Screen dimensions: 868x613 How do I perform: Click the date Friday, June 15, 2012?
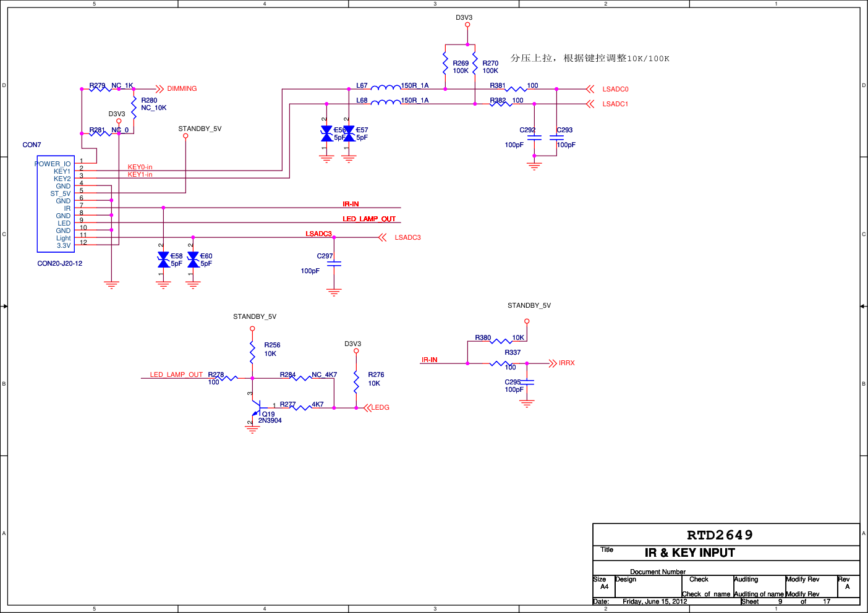pyautogui.click(x=655, y=601)
